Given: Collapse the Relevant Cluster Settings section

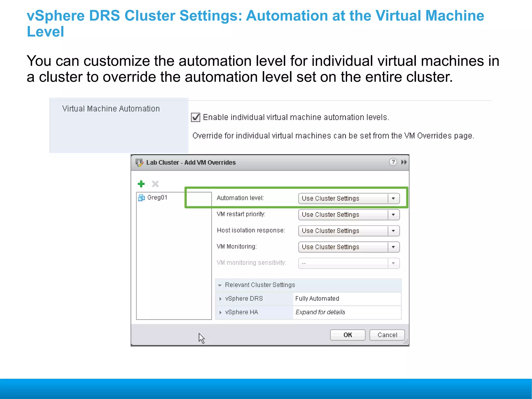Looking at the screenshot, I should pos(220,285).
